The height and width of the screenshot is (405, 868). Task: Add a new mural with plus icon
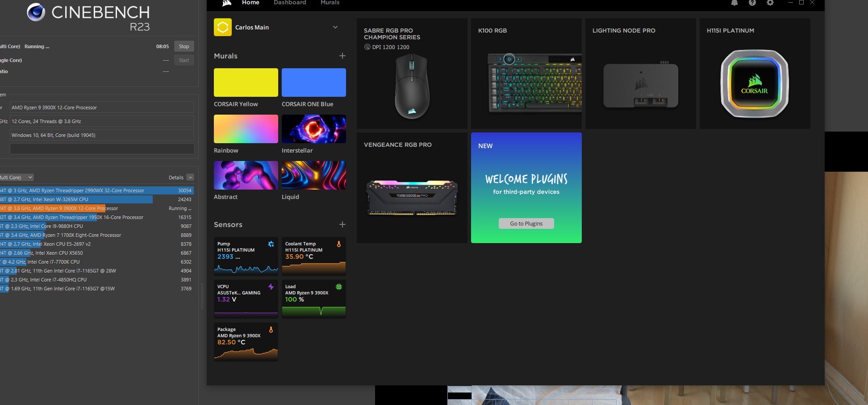point(342,56)
